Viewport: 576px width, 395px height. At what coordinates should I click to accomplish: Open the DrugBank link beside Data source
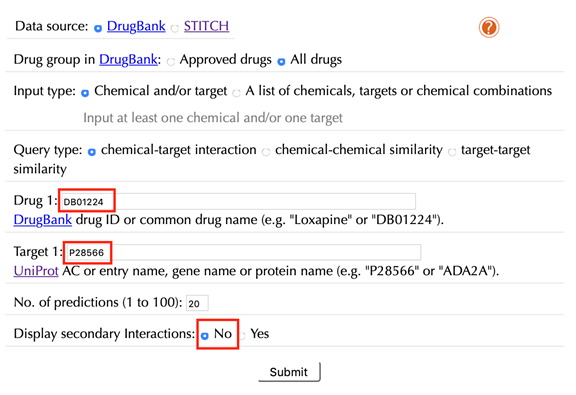[136, 26]
